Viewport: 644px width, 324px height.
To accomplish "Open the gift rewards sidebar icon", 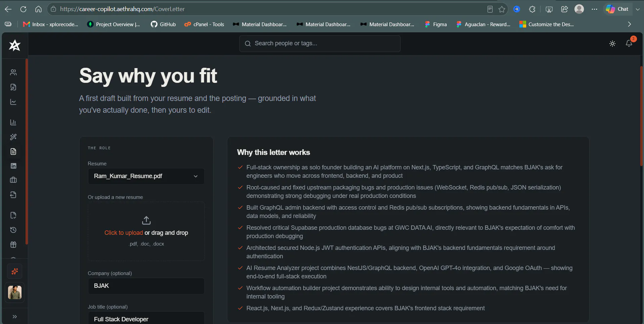I will [x=13, y=245].
